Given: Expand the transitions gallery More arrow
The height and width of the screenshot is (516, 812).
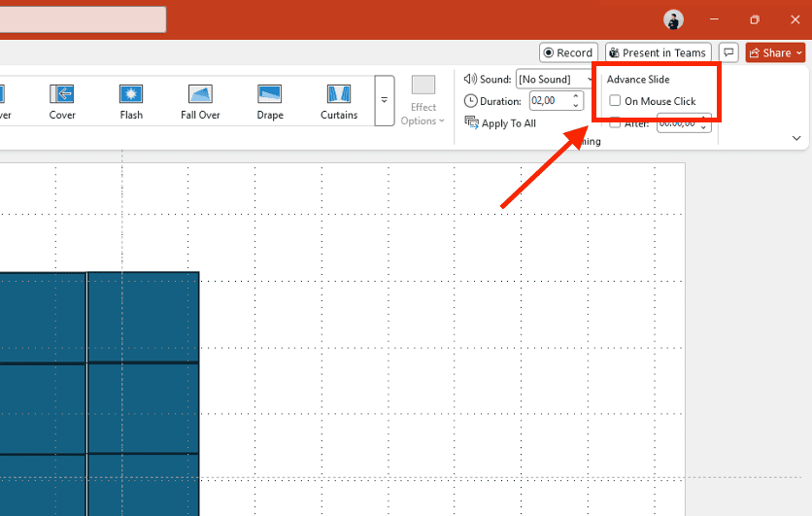Looking at the screenshot, I should point(385,100).
